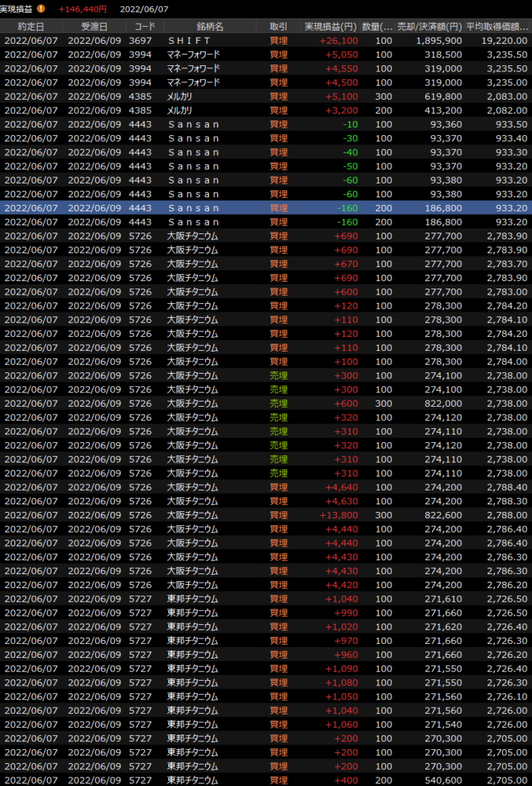The image size is (532, 786).
Task: Select the 東邦チタニウム row showing +990
Action: pos(266,613)
